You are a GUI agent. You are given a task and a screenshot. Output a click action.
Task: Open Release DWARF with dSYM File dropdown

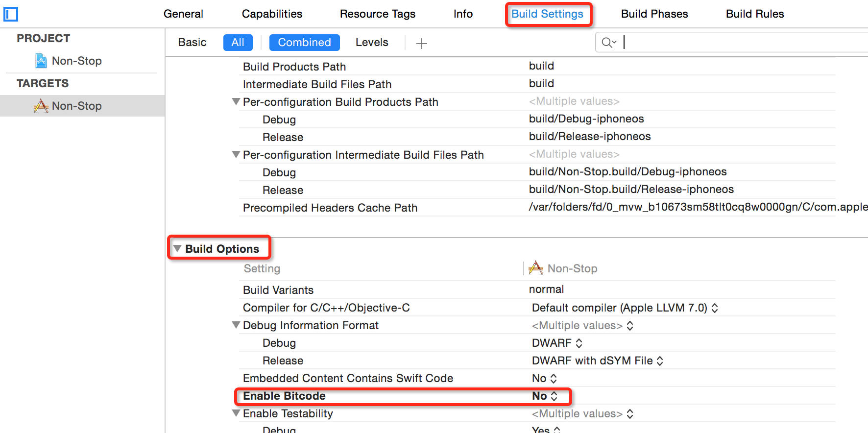click(598, 361)
